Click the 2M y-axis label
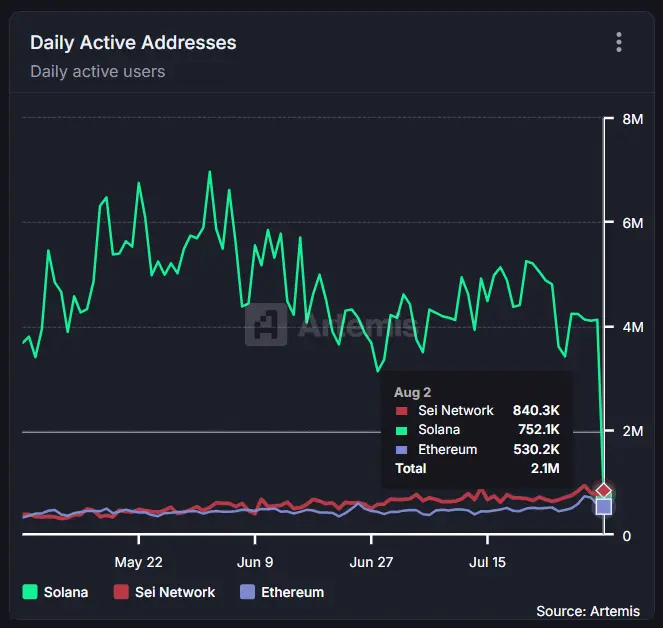 [633, 431]
